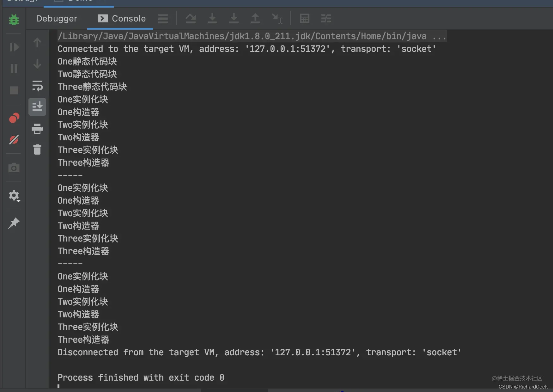Viewport: 553px width, 392px height.
Task: Click the 'Three静态代码块' output line
Action: (x=92, y=87)
